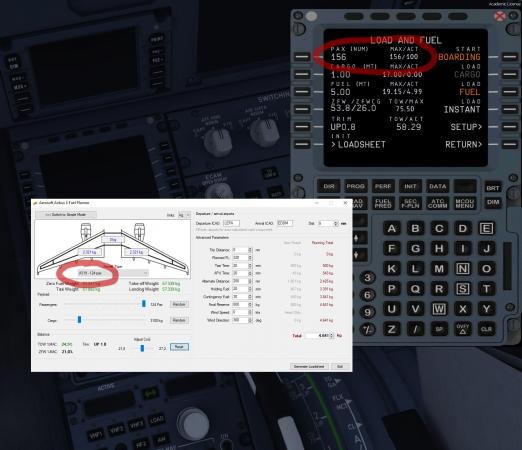
Task: Push left line select key beside FUEL 5.00
Action: tap(302, 92)
